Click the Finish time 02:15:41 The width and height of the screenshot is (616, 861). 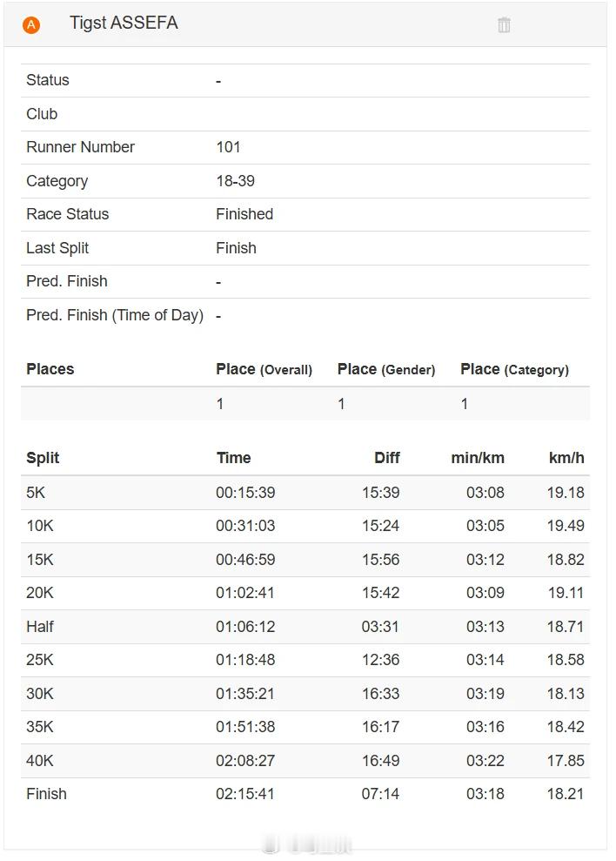coord(245,794)
